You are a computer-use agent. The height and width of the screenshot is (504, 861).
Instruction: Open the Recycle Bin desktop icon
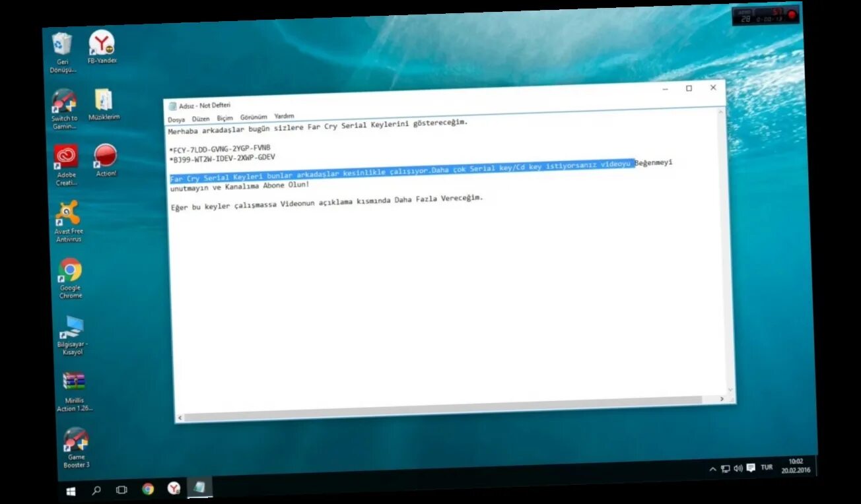[x=63, y=52]
